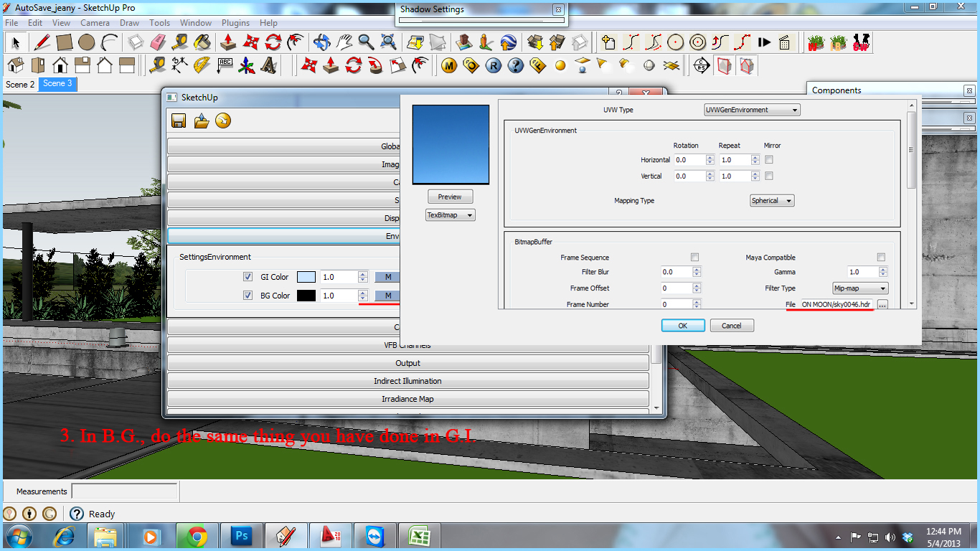Screen dimensions: 980x551
Task: Save V-Ray options with floppy disk icon
Action: point(179,121)
